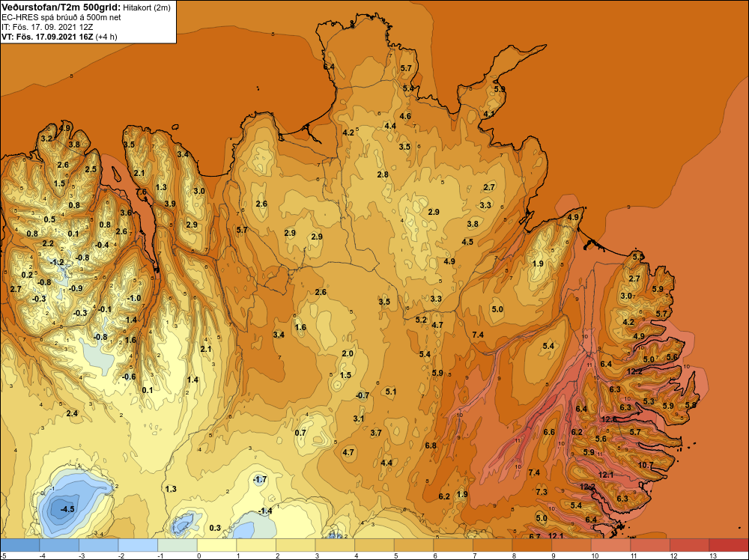Image resolution: width=749 pixels, height=560 pixels.
Task: Click the '(+4 h)' forecast offset text
Action: [x=106, y=37]
